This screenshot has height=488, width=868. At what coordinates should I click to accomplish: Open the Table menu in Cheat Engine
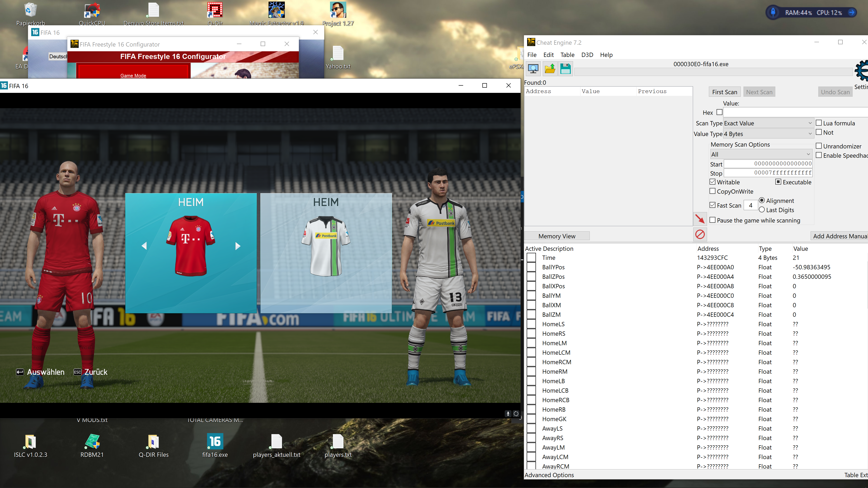point(567,54)
